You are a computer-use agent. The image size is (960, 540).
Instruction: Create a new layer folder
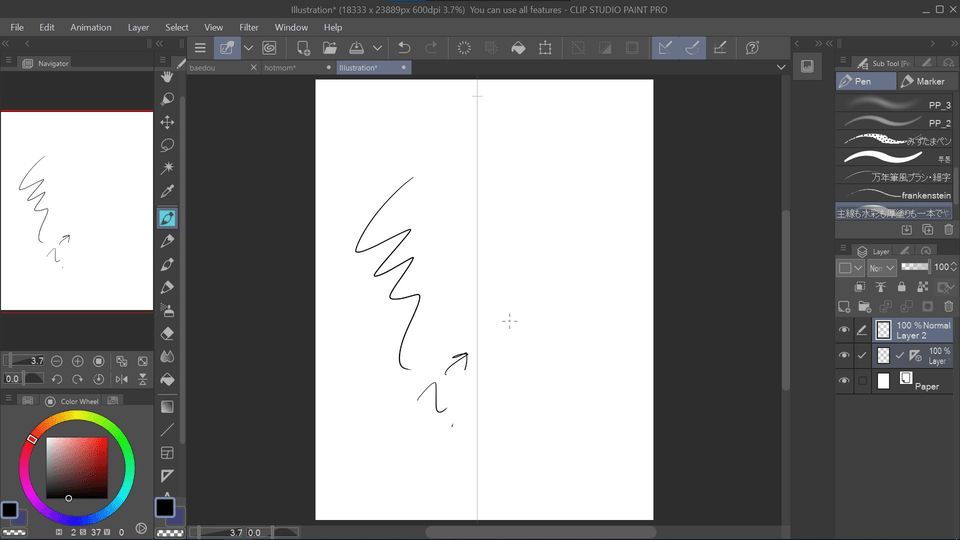pyautogui.click(x=864, y=306)
